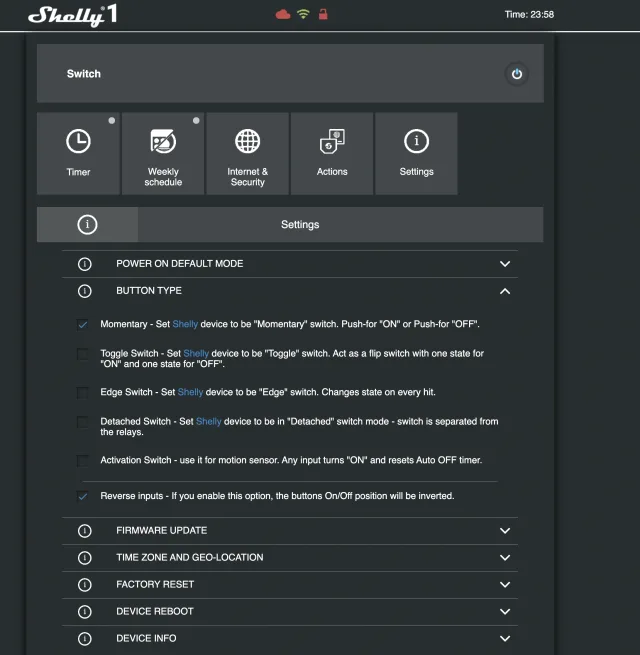
Task: Select the Settings tab label
Action: [417, 172]
